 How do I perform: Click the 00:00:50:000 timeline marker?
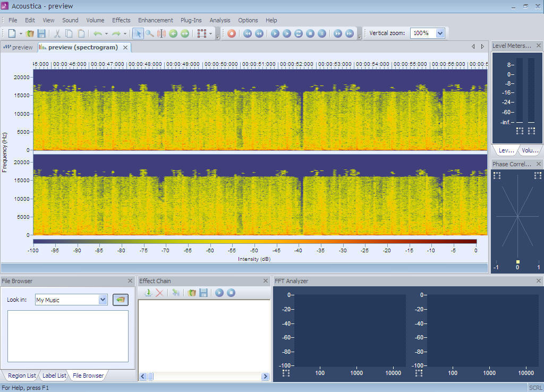point(220,64)
